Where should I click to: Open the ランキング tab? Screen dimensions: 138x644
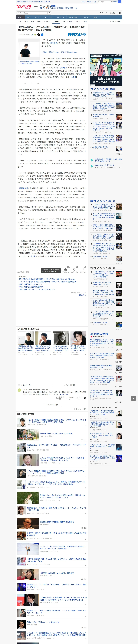86,17
